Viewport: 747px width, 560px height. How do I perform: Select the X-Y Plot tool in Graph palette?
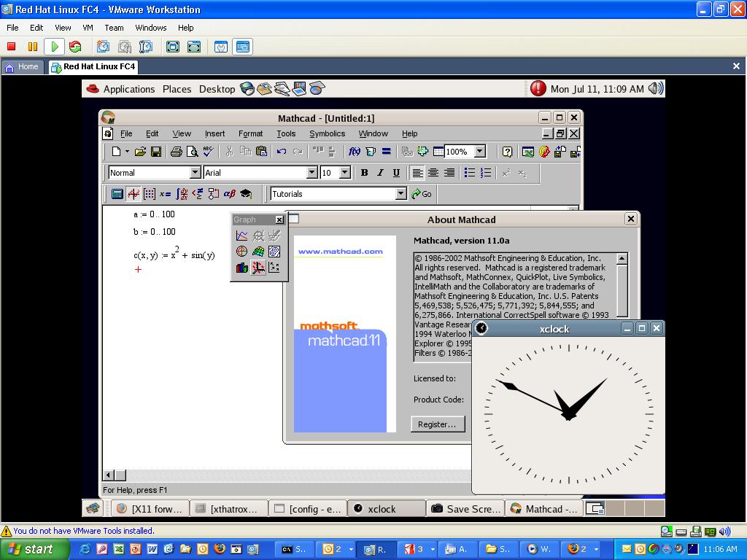pos(242,235)
